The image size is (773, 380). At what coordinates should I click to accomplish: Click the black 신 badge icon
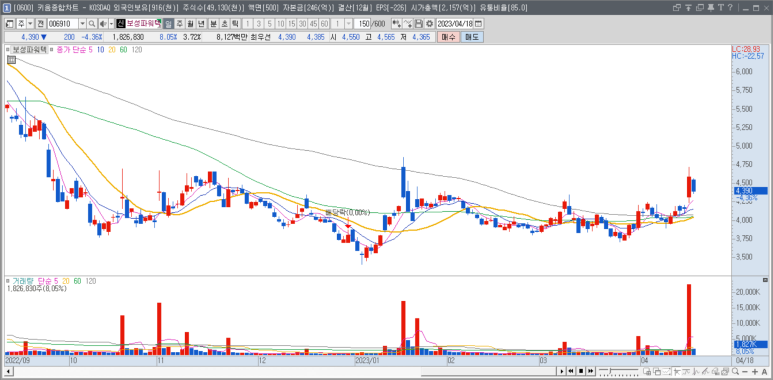tap(120, 24)
